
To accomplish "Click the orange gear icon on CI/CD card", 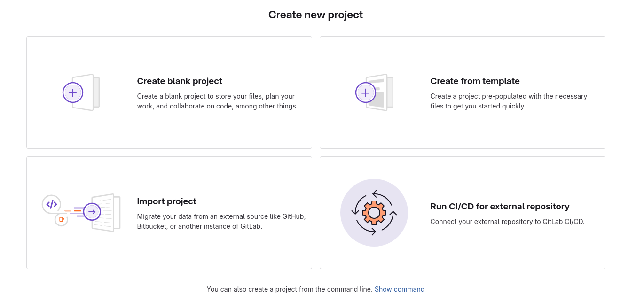I will point(374,212).
